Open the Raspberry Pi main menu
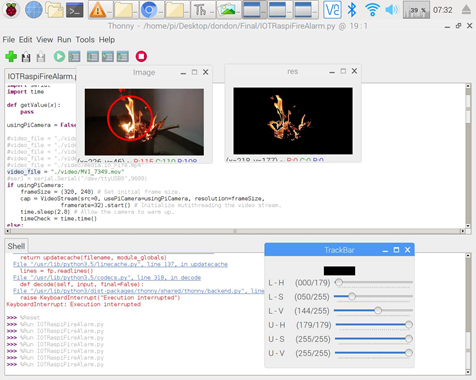 coord(11,10)
